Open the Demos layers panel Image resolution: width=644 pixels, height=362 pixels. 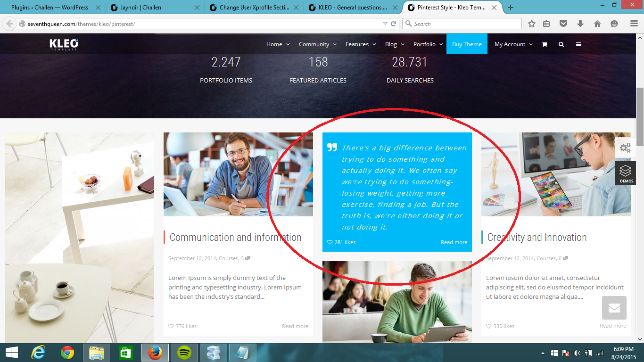click(x=626, y=173)
